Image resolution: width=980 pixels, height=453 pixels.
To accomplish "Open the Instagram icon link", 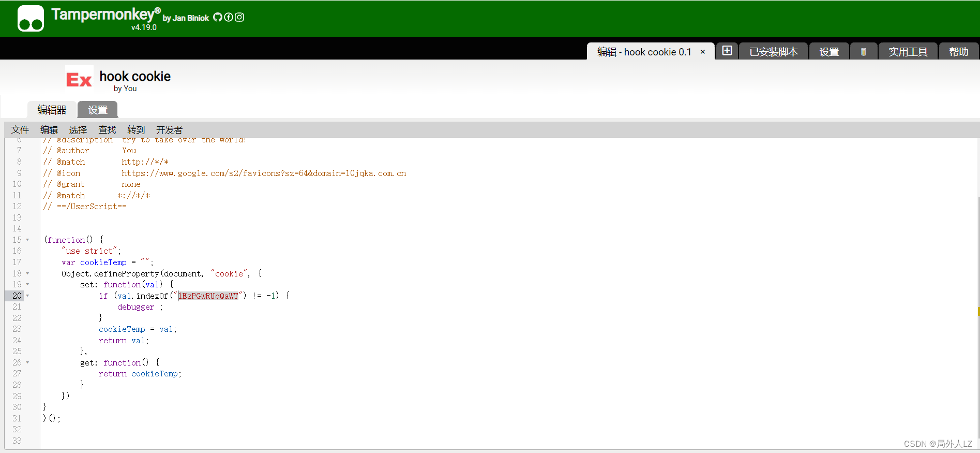I will pyautogui.click(x=239, y=17).
